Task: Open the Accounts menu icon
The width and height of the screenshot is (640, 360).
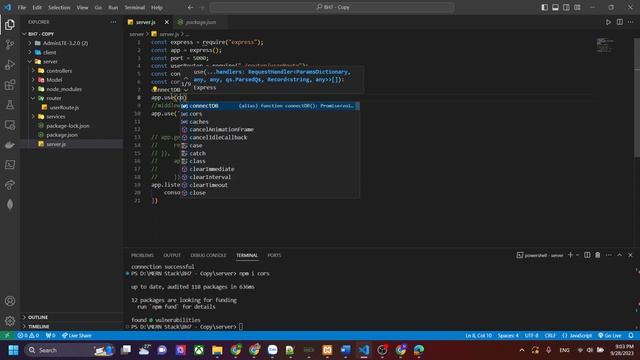Action: click(x=10, y=301)
